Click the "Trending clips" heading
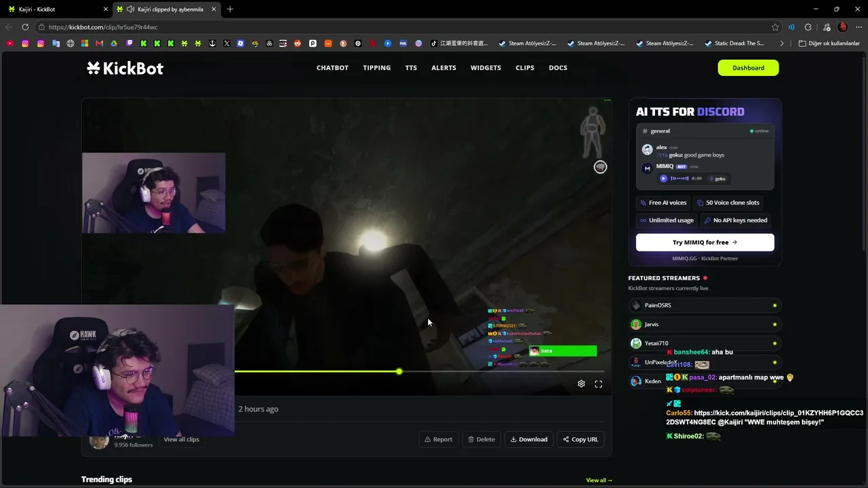868x488 pixels. tap(106, 479)
